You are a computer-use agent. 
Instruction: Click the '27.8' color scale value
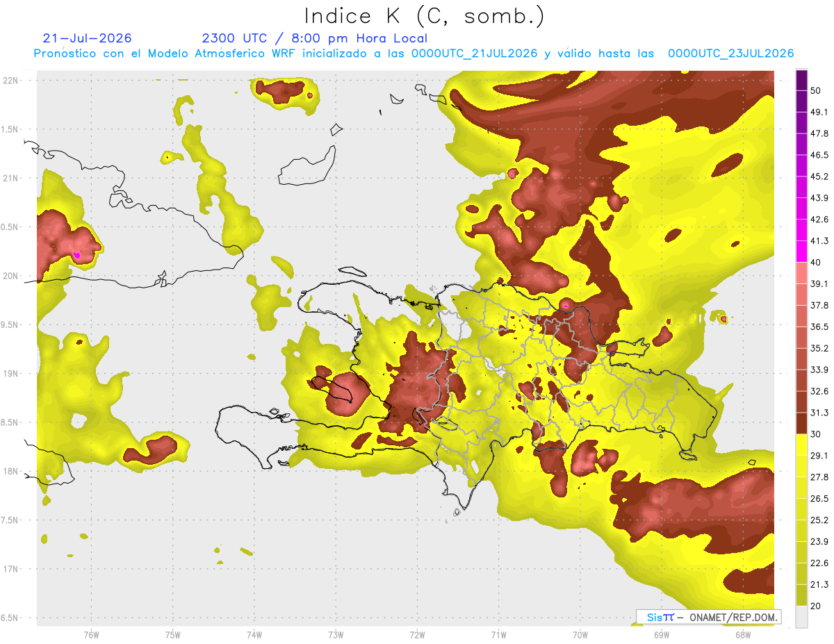click(819, 477)
